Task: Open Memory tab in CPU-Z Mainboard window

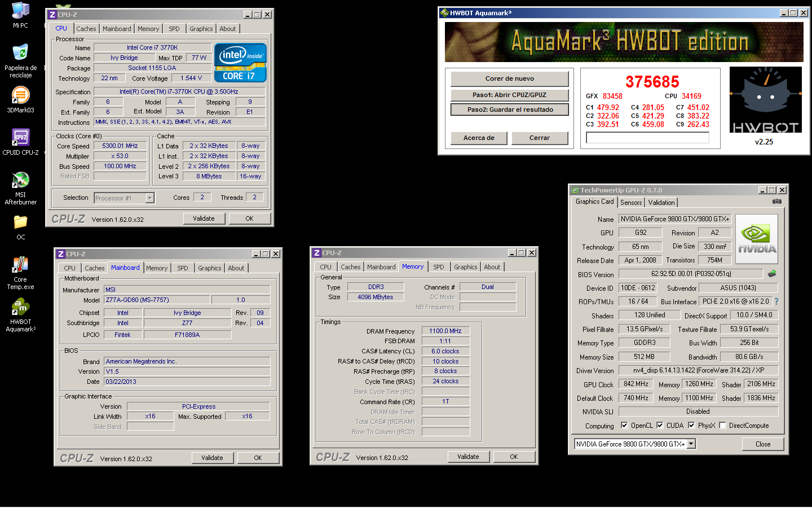Action: 157,268
